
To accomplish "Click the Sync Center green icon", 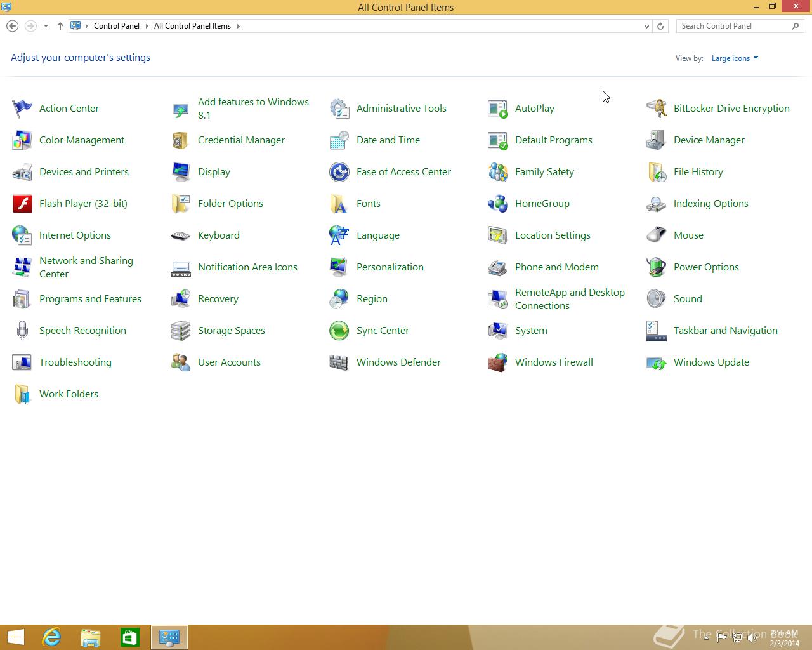I will pos(339,331).
